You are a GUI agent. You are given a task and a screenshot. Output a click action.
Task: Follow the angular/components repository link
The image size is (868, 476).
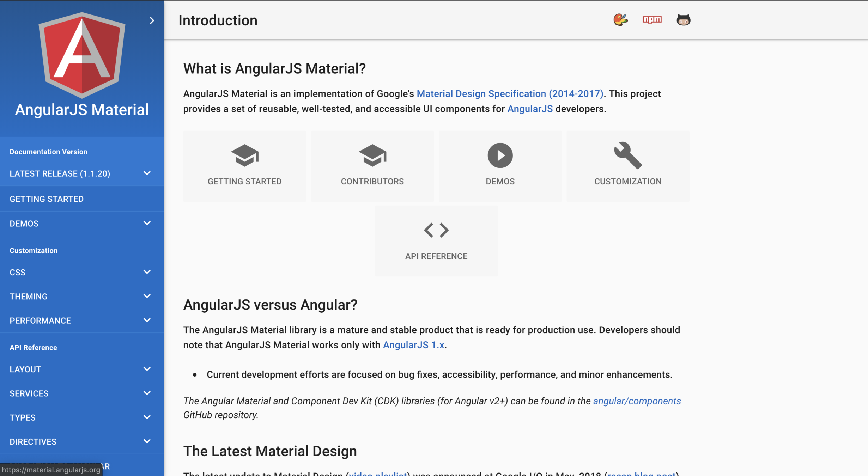[x=637, y=401]
